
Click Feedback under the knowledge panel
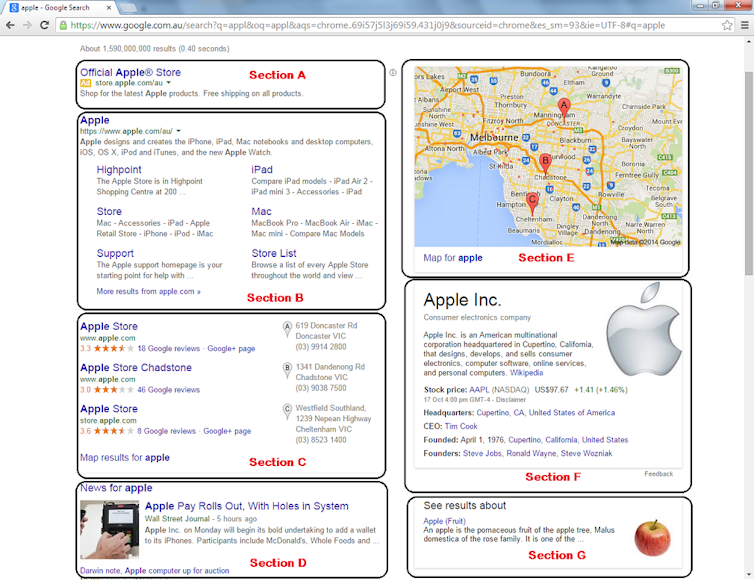pyautogui.click(x=658, y=474)
